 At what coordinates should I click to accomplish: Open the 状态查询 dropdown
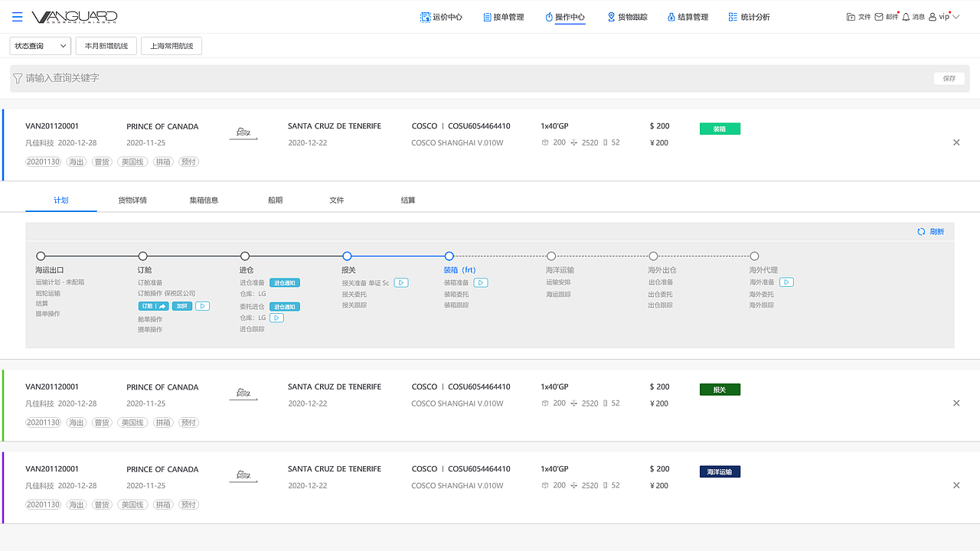(x=41, y=46)
